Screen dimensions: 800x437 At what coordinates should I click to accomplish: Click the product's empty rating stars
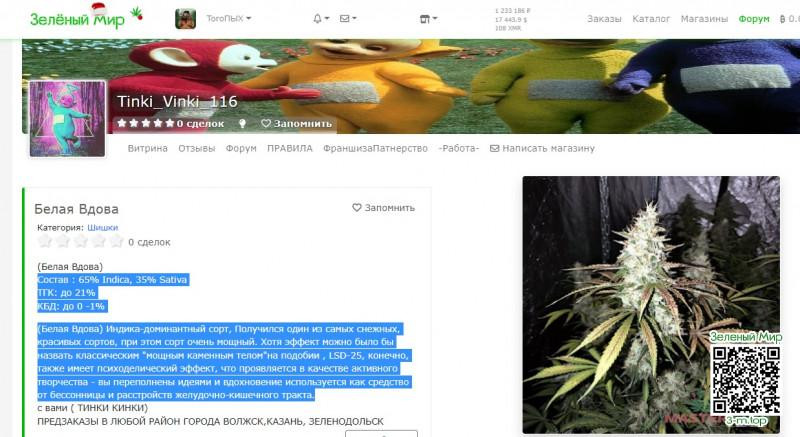point(81,241)
